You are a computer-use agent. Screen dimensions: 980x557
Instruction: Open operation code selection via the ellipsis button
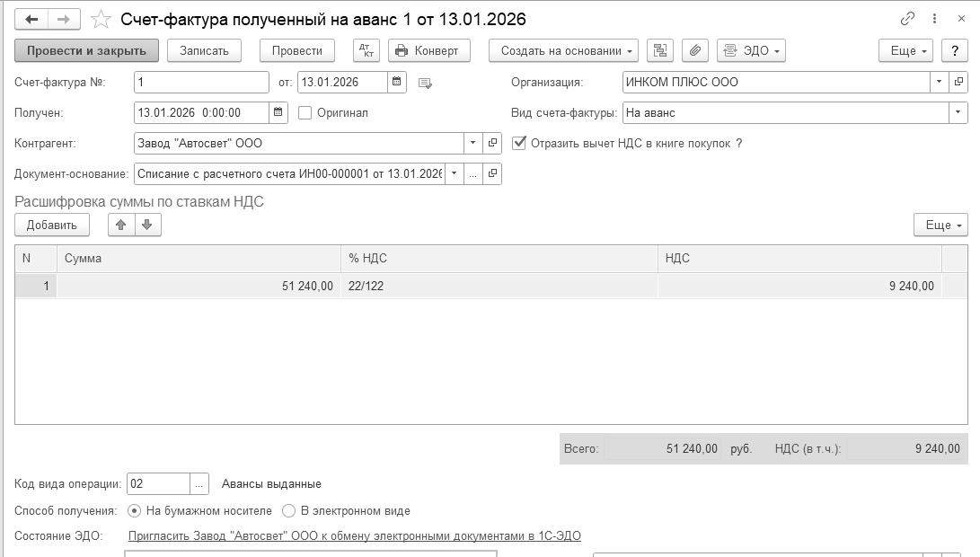pyautogui.click(x=199, y=484)
